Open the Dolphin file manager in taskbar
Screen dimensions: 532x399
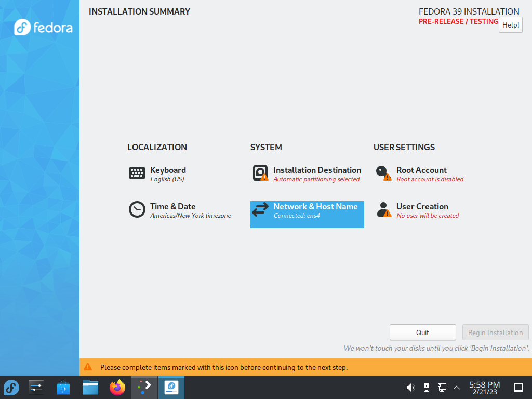[x=90, y=388]
